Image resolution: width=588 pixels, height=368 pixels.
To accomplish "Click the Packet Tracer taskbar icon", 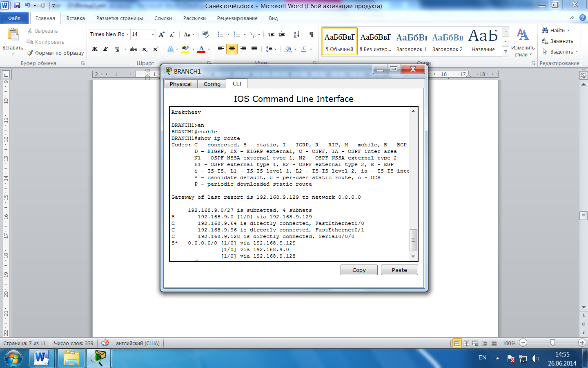I will tap(98, 359).
